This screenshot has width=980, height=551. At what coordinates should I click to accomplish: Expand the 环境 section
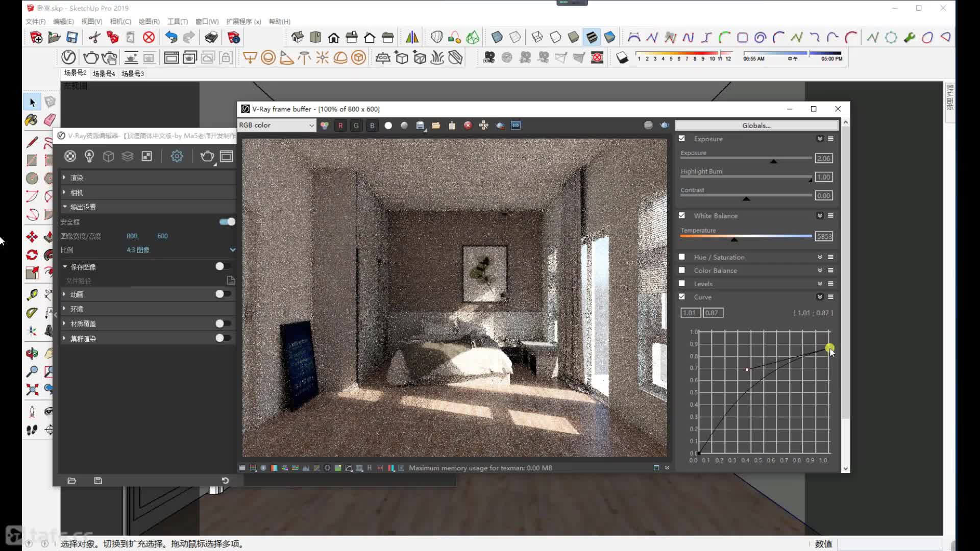click(x=148, y=309)
